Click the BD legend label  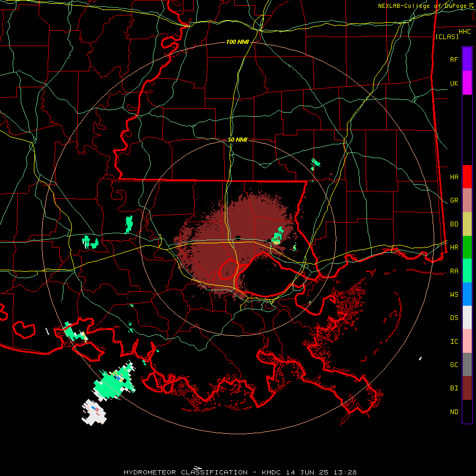coord(454,224)
